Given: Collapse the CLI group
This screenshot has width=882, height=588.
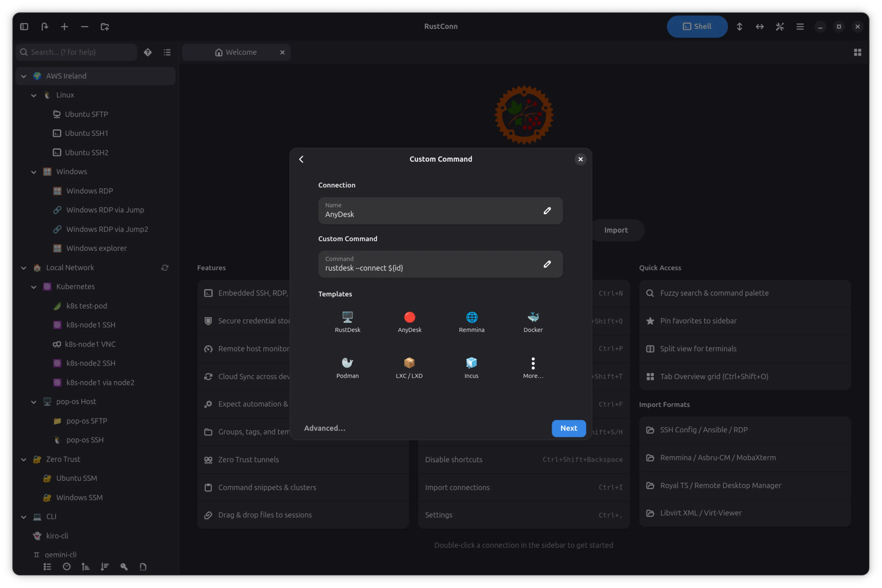Looking at the screenshot, I should 24,517.
